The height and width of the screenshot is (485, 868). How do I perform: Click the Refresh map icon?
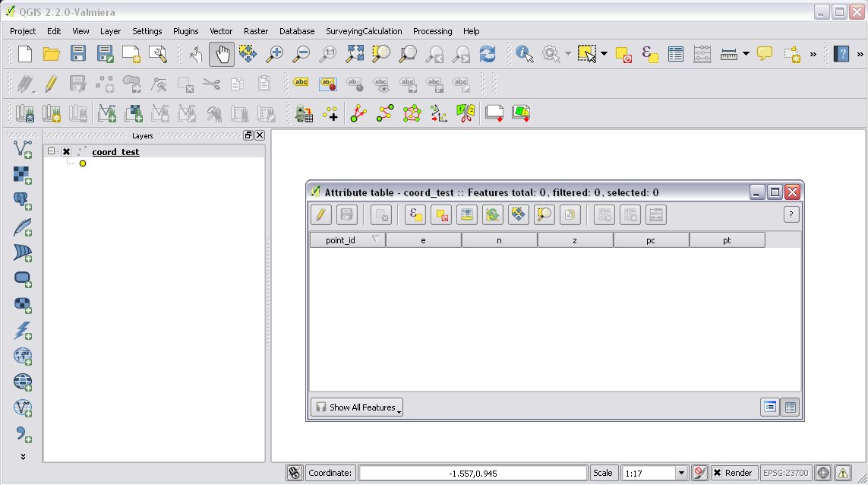pos(487,54)
